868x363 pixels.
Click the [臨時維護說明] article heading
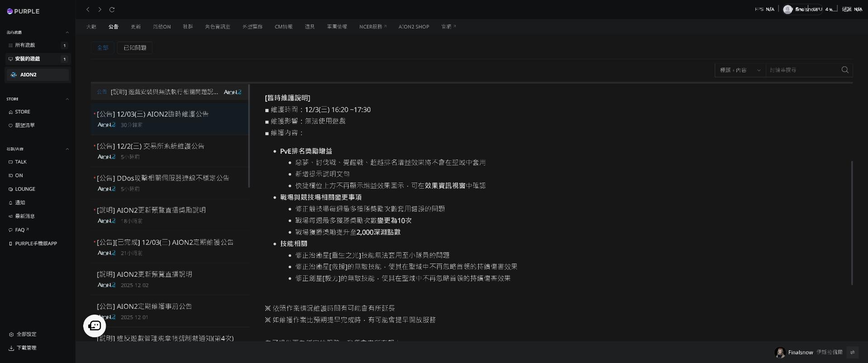[288, 98]
